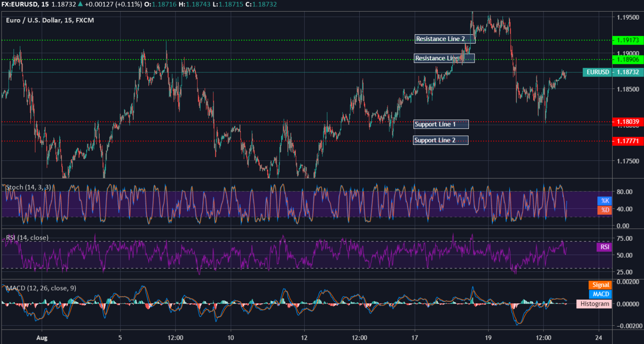The height and width of the screenshot is (344, 644).
Task: Click the red 1.18039 price tag
Action: 628,122
